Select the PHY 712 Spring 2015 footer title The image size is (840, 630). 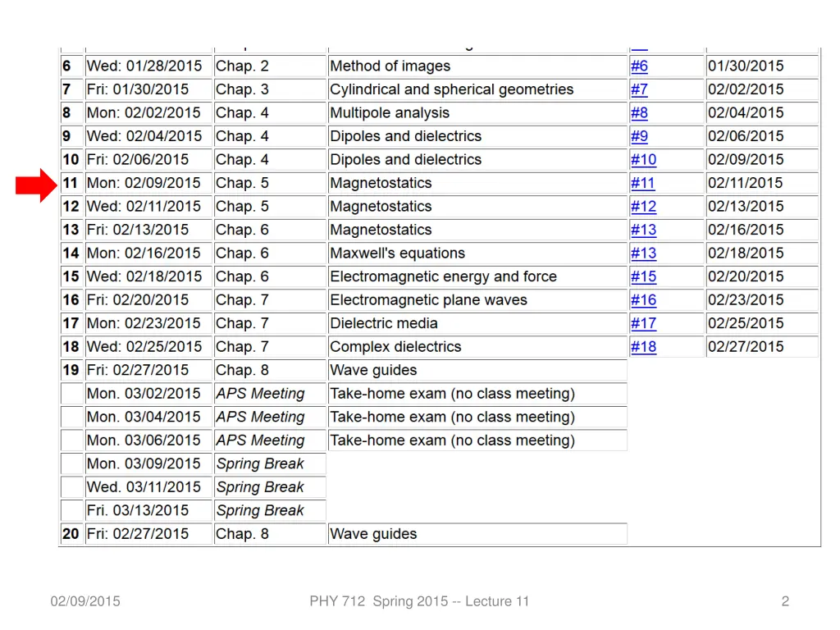pos(419,601)
